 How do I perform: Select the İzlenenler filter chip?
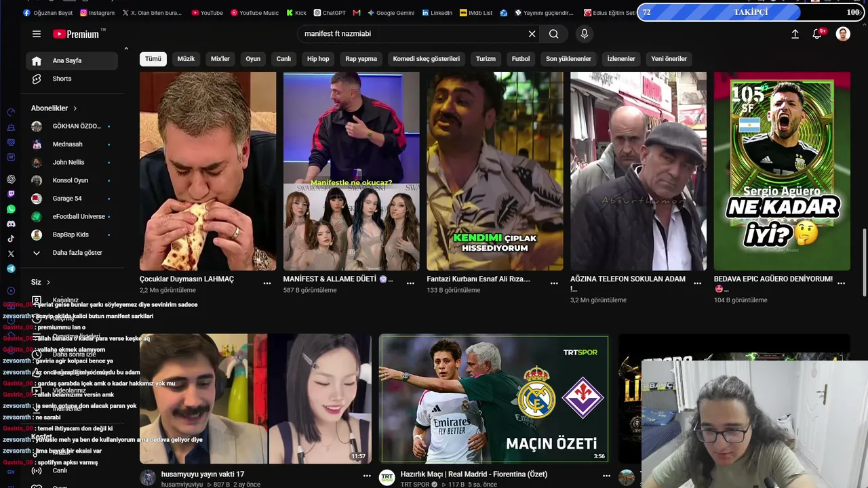tap(621, 59)
